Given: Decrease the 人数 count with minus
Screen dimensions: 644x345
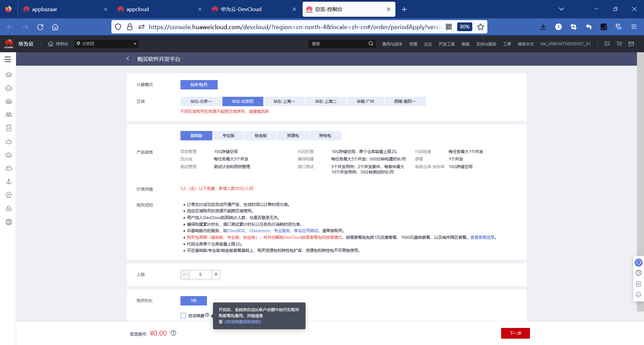Looking at the screenshot, I should pyautogui.click(x=185, y=275).
